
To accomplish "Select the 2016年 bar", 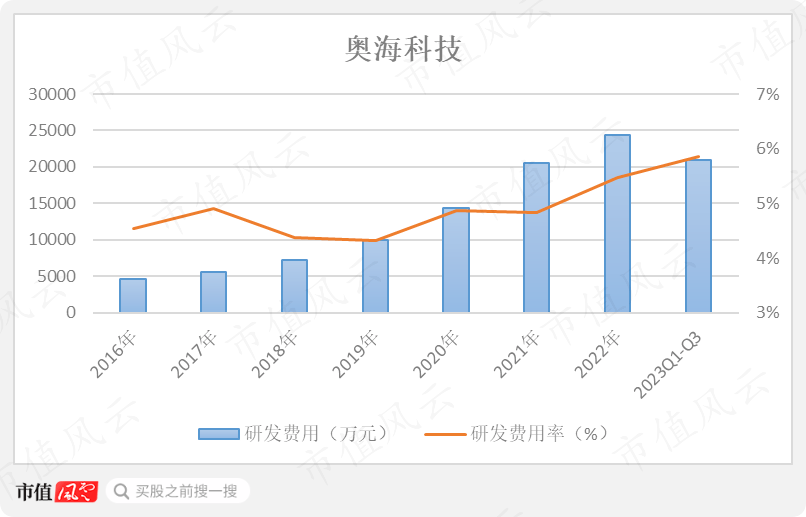I will coord(133,296).
